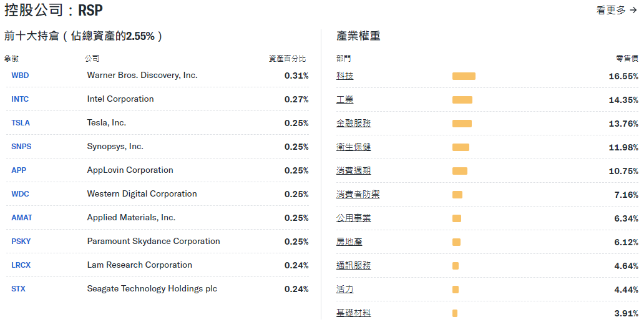The image size is (644, 322).
Task: Click the 公用事業 sector link
Action: click(353, 218)
